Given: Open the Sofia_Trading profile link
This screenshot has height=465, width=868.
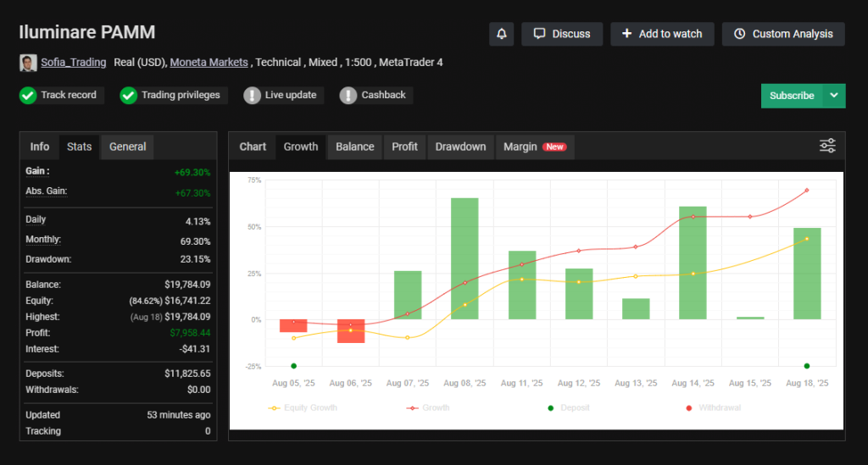Looking at the screenshot, I should [x=74, y=63].
